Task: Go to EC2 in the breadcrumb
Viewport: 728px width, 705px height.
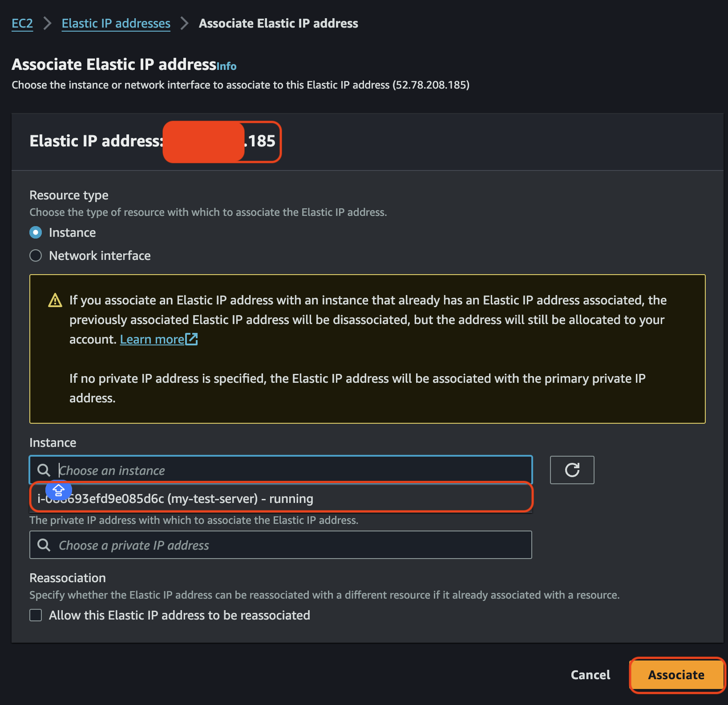Action: 22,23
